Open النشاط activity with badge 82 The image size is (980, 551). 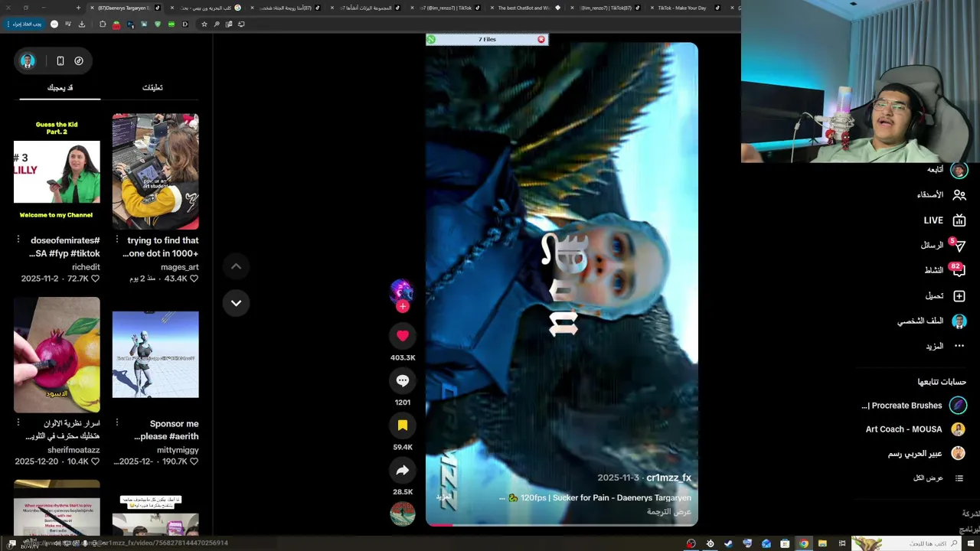945,270
